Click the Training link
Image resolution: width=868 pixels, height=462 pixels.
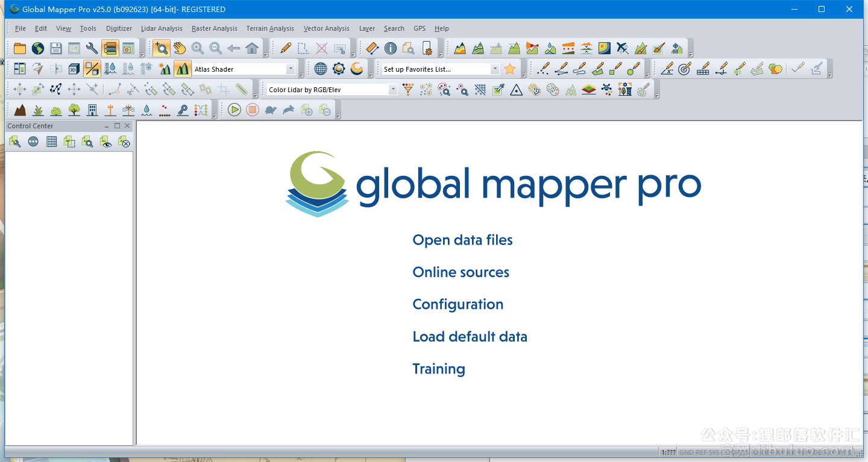point(438,369)
